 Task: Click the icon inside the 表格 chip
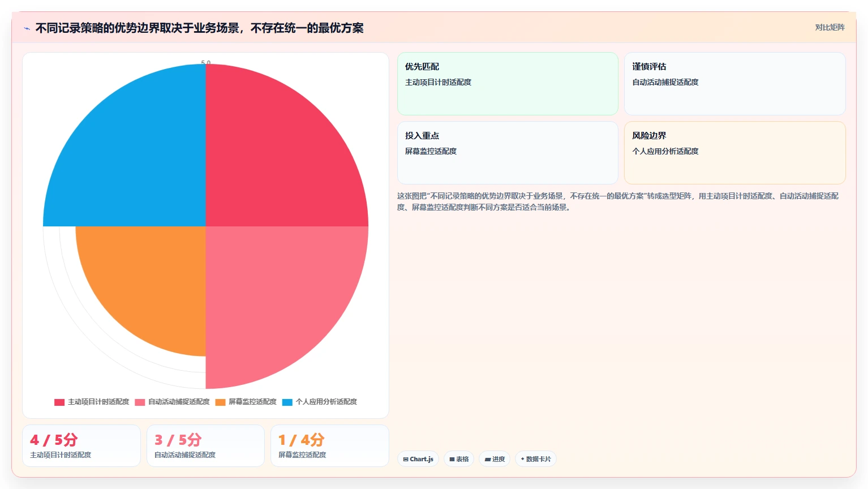point(452,459)
